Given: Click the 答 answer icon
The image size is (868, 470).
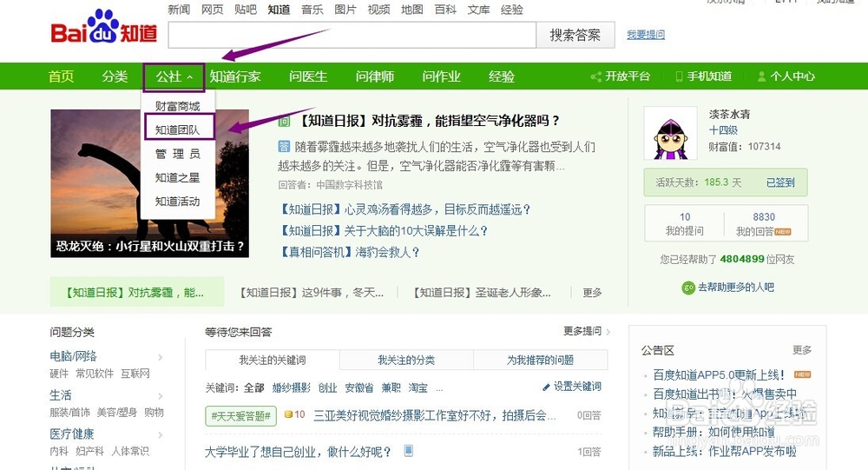Looking at the screenshot, I should click(x=284, y=146).
